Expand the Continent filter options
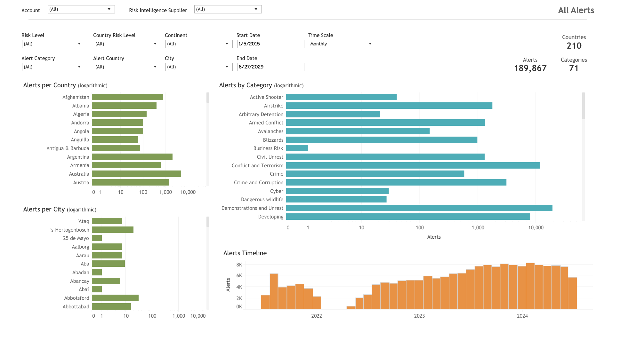 click(x=198, y=44)
